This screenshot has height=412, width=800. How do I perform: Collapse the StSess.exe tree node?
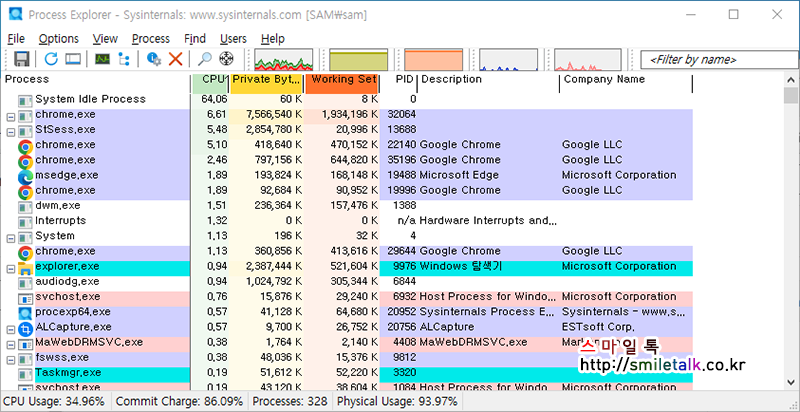pos(11,132)
